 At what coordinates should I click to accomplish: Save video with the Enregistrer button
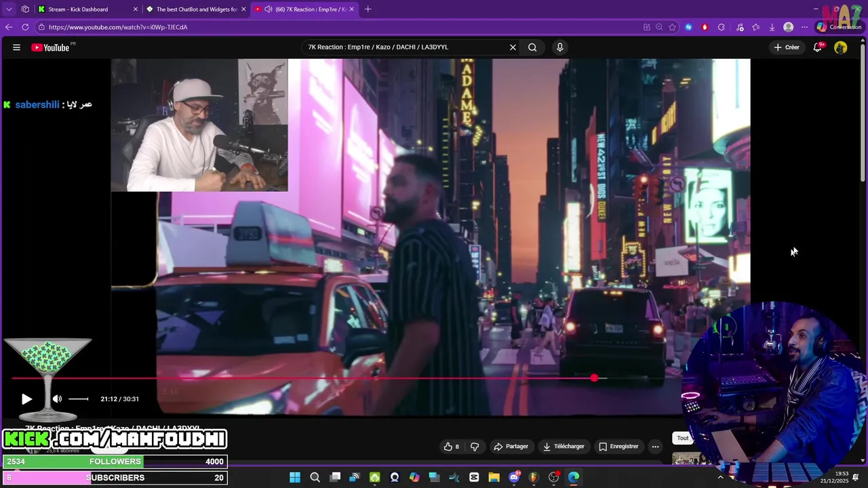pyautogui.click(x=618, y=447)
